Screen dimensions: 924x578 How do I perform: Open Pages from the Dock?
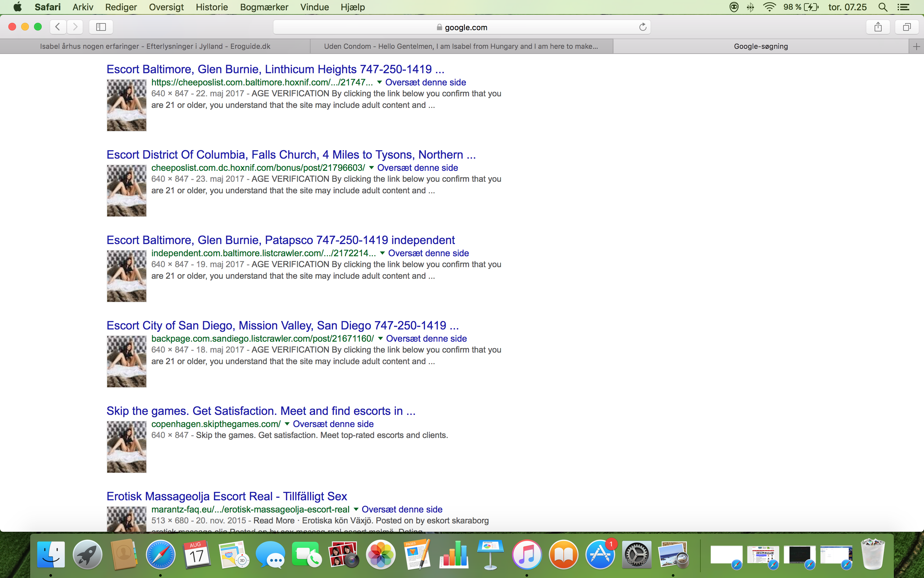417,555
